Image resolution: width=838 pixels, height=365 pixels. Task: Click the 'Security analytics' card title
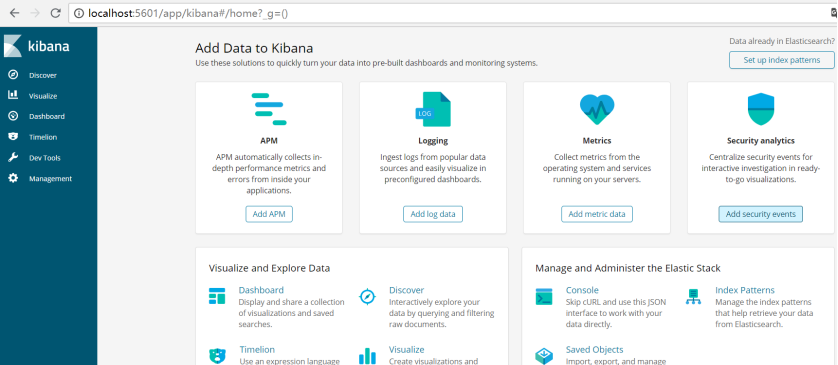tap(761, 141)
